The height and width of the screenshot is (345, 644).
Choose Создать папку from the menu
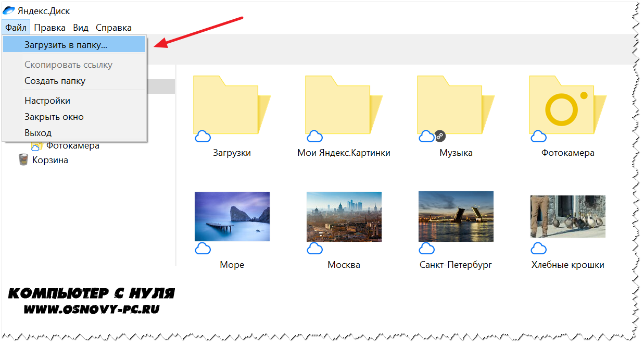click(55, 81)
